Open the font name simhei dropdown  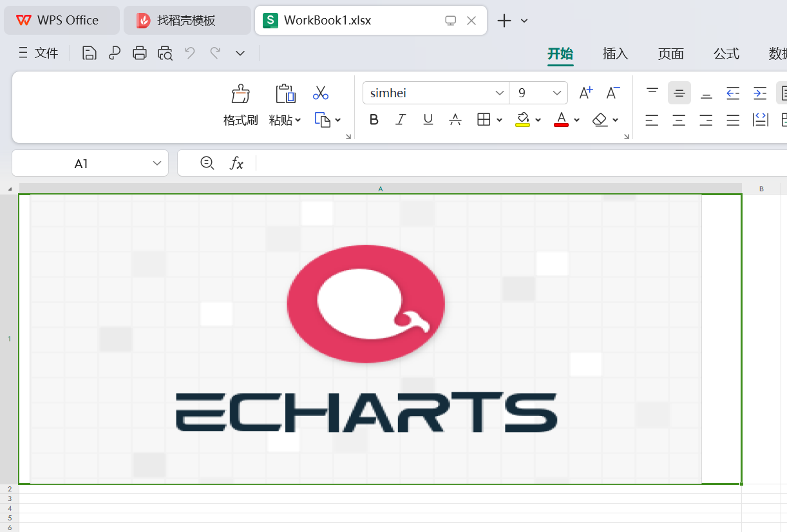coord(500,93)
